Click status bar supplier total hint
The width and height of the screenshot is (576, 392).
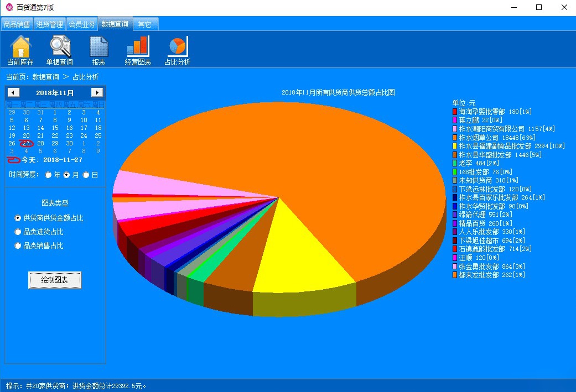pos(76,386)
